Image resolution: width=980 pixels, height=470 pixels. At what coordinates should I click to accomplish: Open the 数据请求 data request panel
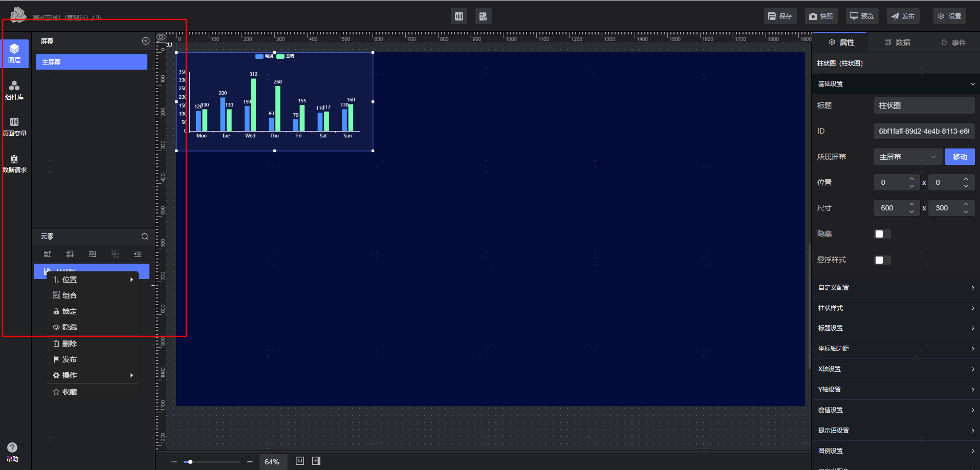point(14,163)
